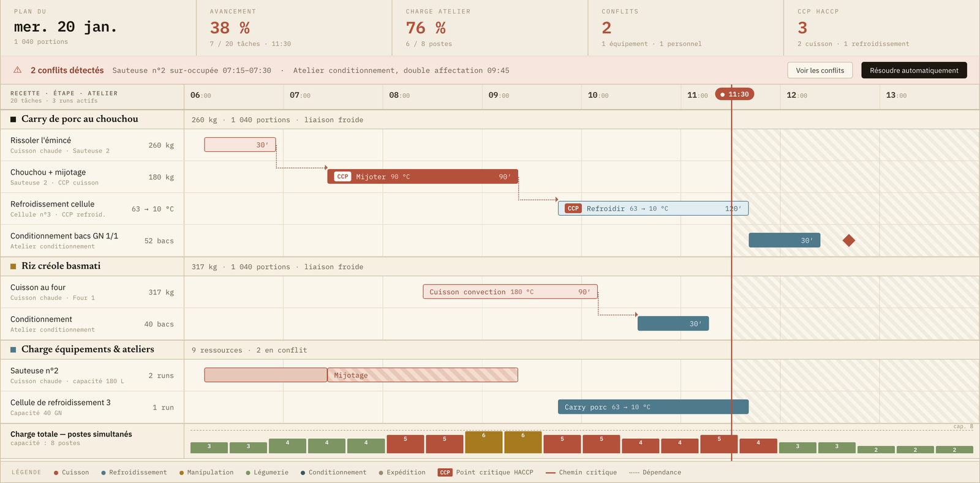The height and width of the screenshot is (483, 980).
Task: Click the first ochre load bar labeled 6
Action: tap(484, 442)
